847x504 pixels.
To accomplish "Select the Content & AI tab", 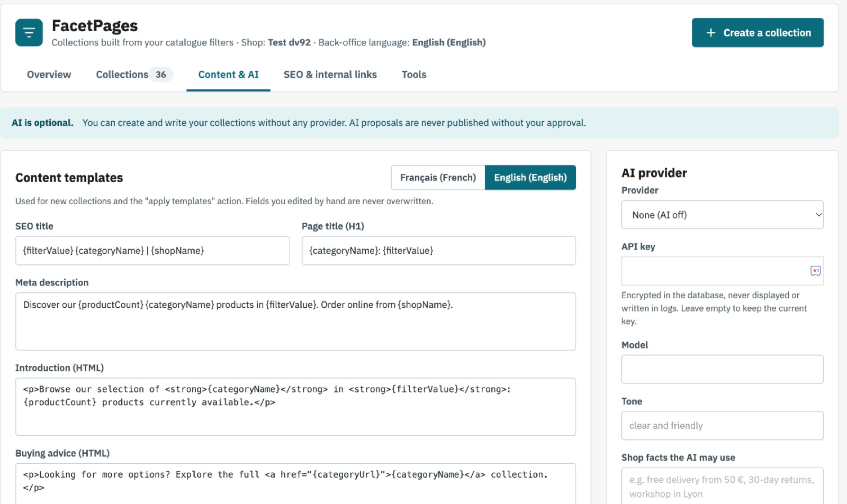I will [228, 75].
